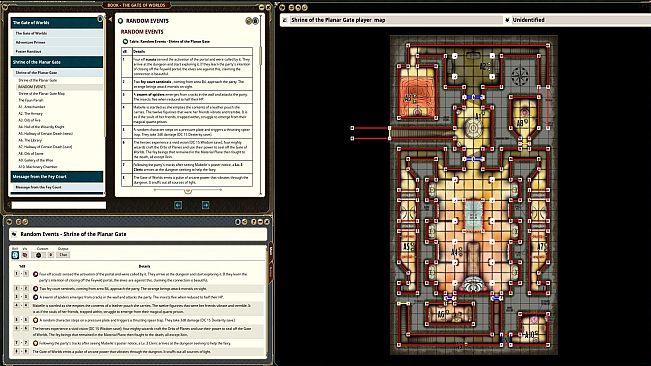Click the RANDOM EVENTS page link icon
The image size is (651, 366).
(x=120, y=21)
